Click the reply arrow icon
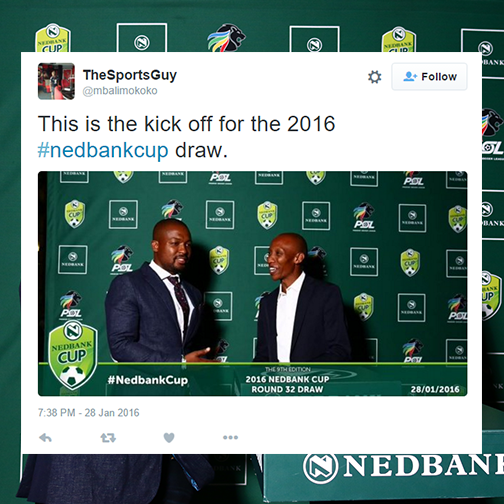504x504 pixels. point(45,438)
